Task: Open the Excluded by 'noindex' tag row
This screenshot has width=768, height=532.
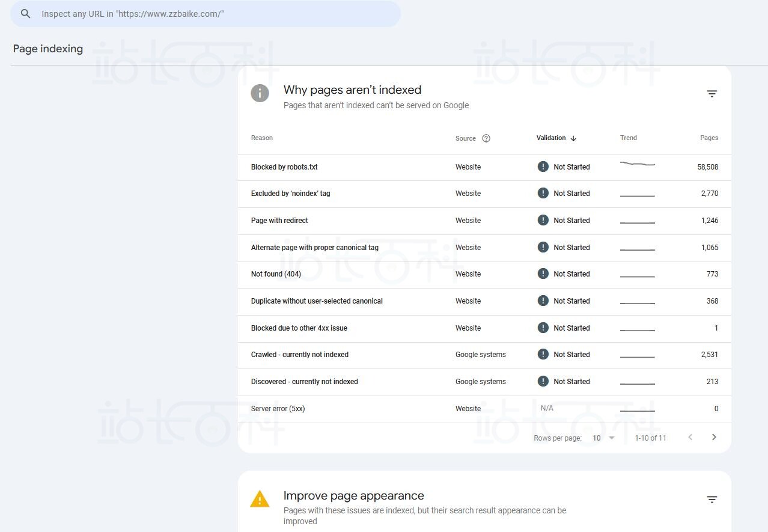Action: click(x=290, y=194)
